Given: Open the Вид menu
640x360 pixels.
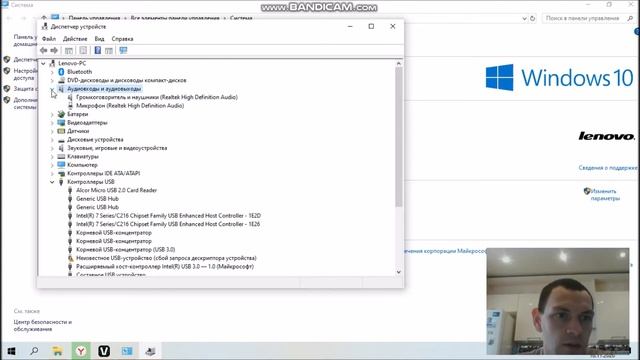Looking at the screenshot, I should (99, 39).
